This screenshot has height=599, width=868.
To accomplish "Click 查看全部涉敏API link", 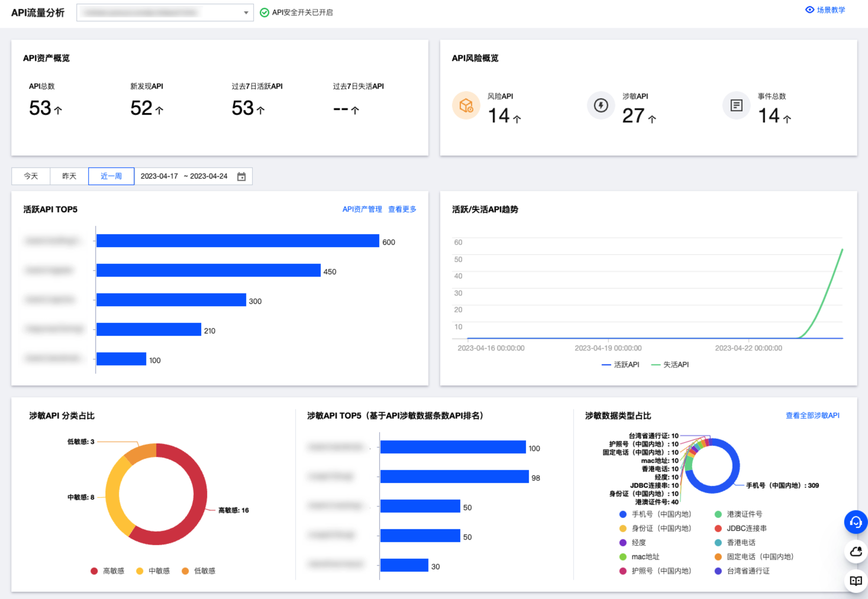I will (812, 416).
